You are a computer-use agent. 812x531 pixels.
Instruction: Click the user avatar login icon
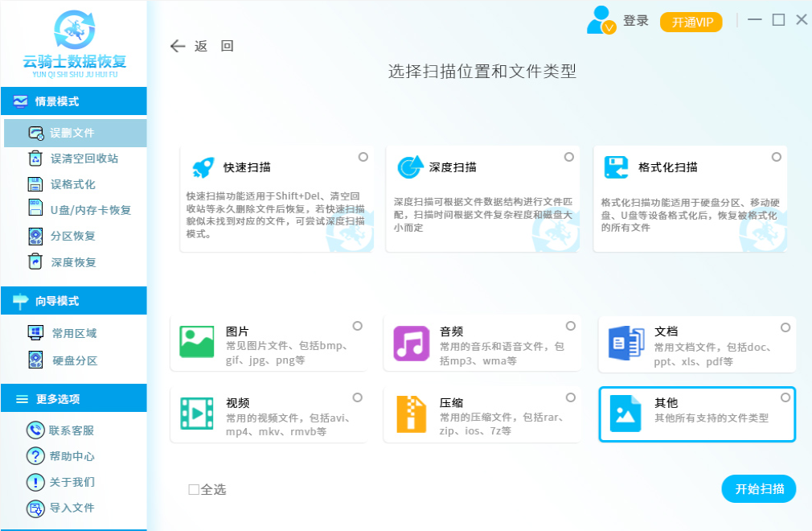601,20
